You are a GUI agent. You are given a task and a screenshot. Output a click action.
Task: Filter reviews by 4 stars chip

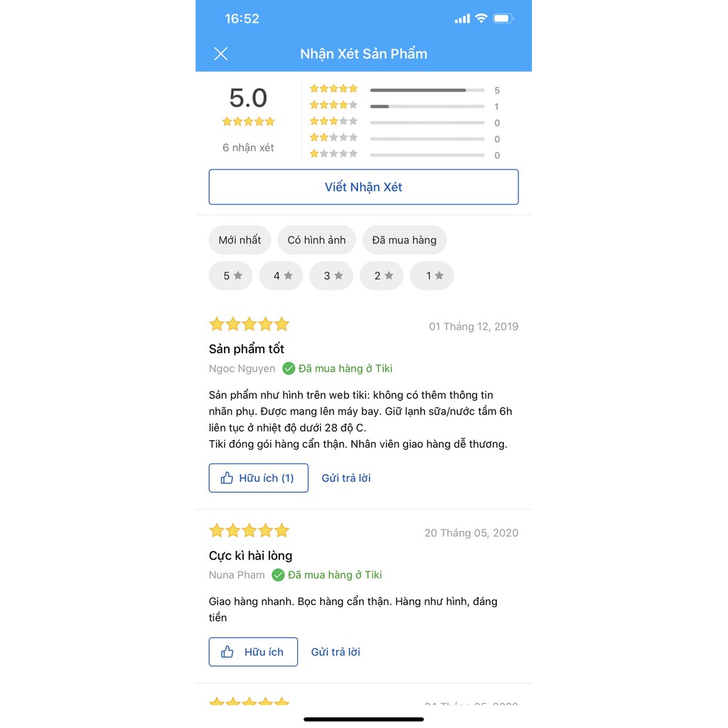tap(281, 276)
